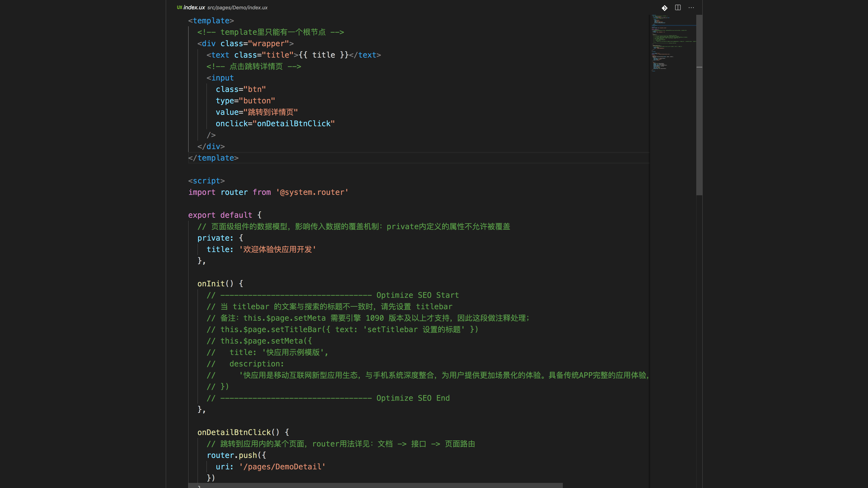Image resolution: width=868 pixels, height=488 pixels.
Task: Click the style section in the minimap
Action: 659,62
